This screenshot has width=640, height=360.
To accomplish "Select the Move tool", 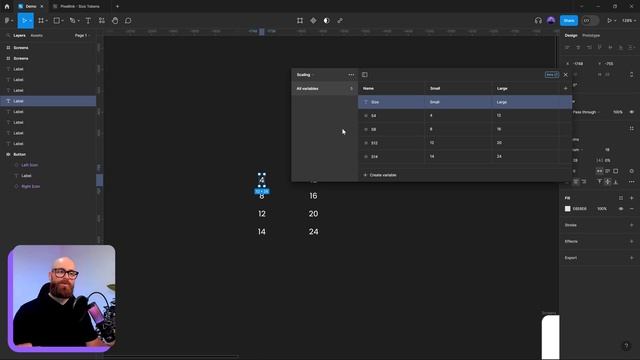I will (x=24, y=20).
